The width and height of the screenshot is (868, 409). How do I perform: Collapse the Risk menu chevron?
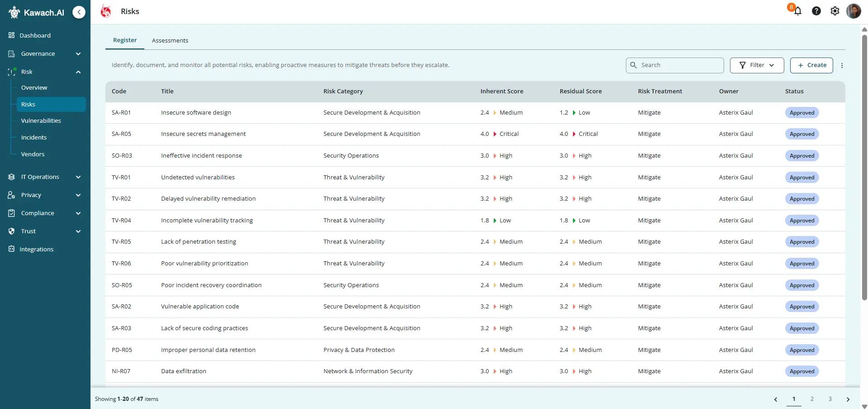[78, 72]
